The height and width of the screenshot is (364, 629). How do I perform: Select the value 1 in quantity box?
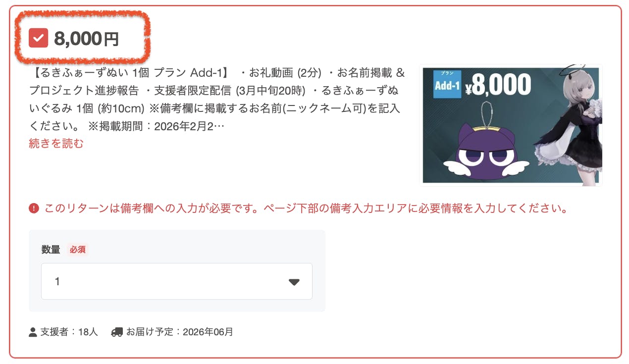point(57,282)
